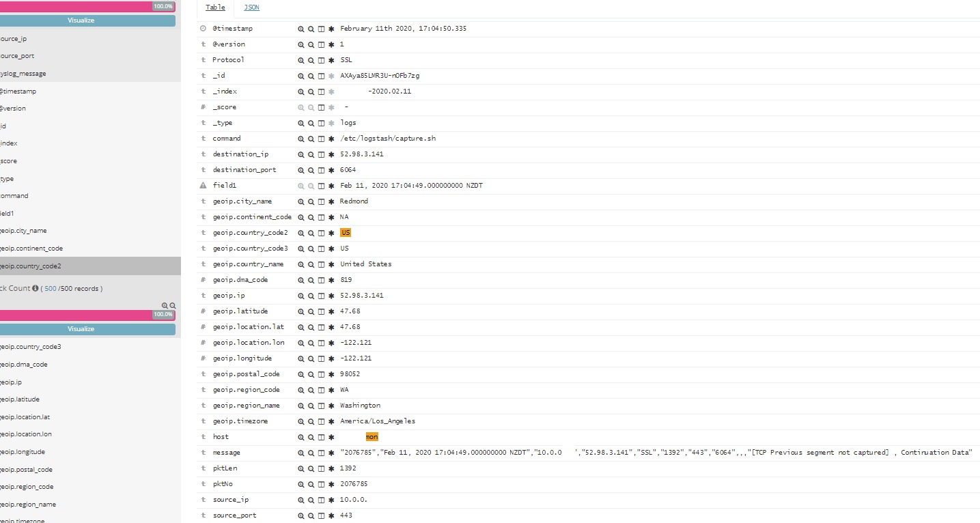This screenshot has height=523, width=980.
Task: Click pink 100.0% bar above geoip.country_code3
Action: [87, 315]
